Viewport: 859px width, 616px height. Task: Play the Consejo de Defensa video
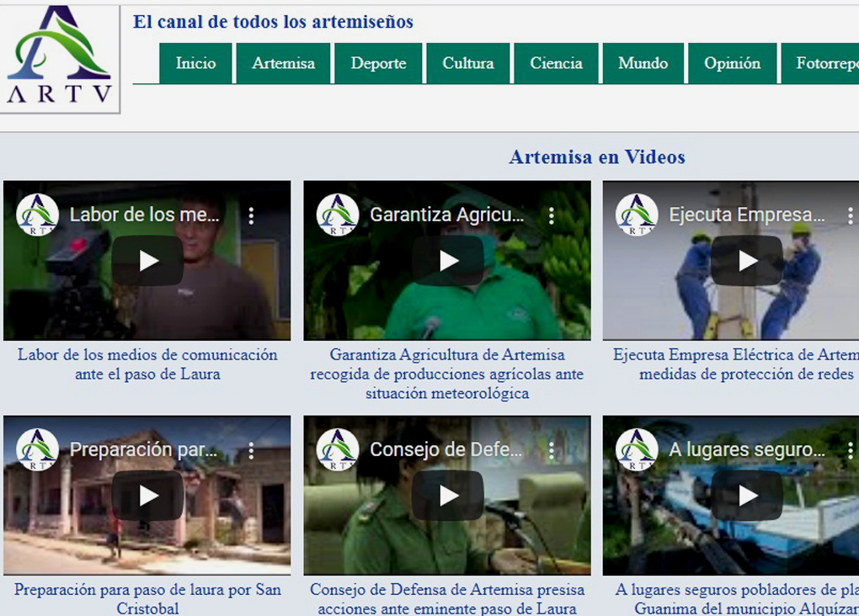point(446,496)
